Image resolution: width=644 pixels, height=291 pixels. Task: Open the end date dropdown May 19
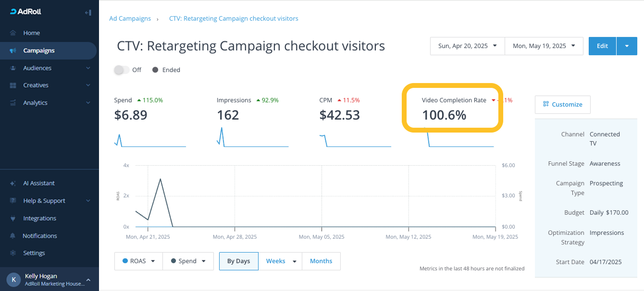(544, 46)
